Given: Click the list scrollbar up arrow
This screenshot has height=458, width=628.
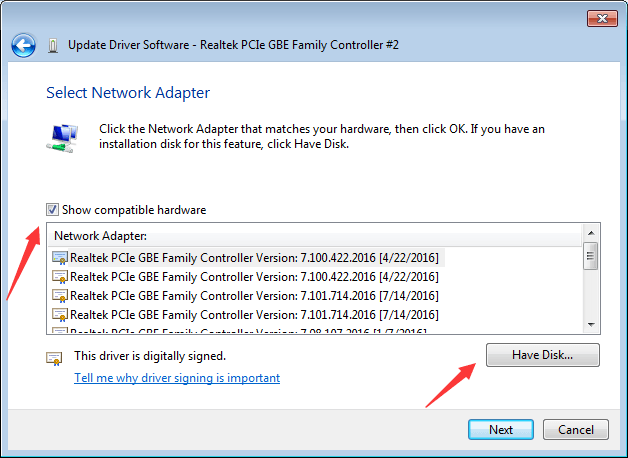Looking at the screenshot, I should (591, 235).
